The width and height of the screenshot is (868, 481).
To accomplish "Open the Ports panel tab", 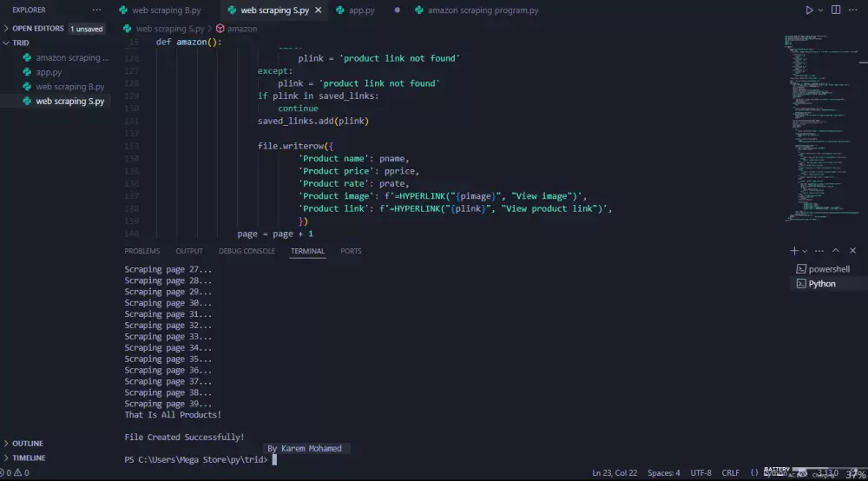I will pos(351,251).
